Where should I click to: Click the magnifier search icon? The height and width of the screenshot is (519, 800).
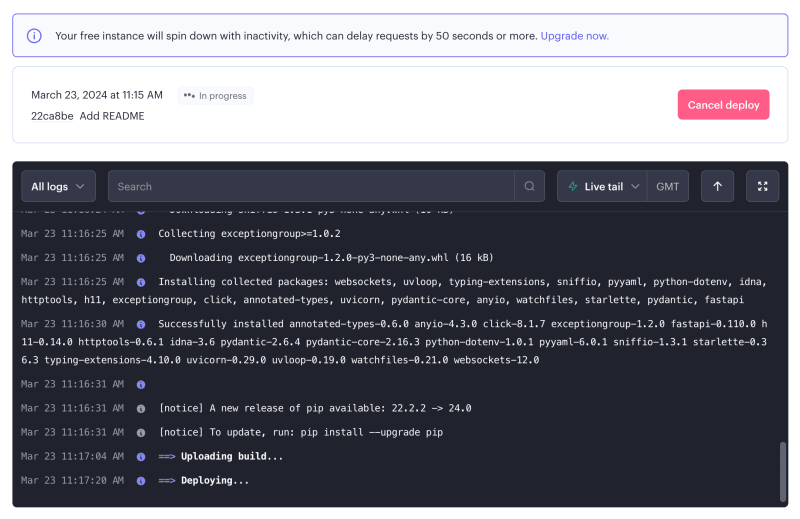click(530, 186)
